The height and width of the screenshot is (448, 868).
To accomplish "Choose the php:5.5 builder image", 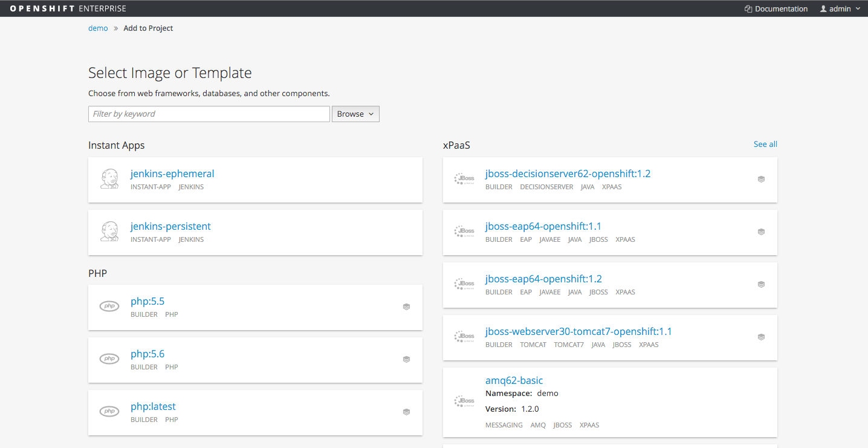I will click(147, 301).
